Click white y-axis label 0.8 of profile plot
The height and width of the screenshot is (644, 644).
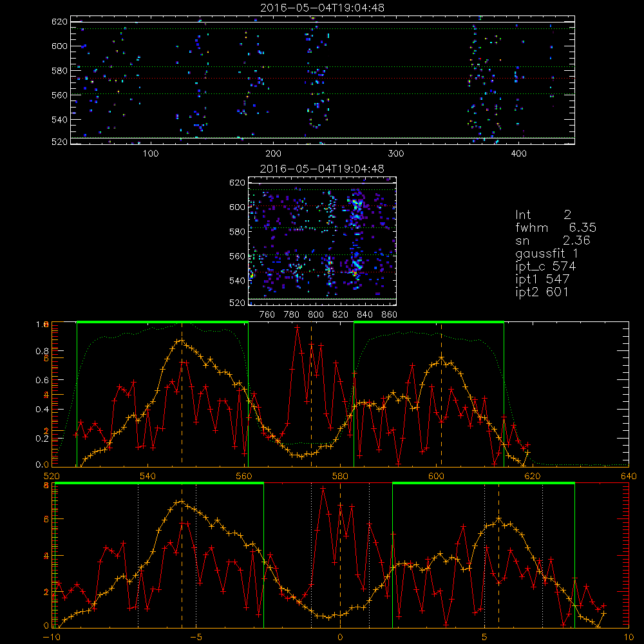(42, 351)
